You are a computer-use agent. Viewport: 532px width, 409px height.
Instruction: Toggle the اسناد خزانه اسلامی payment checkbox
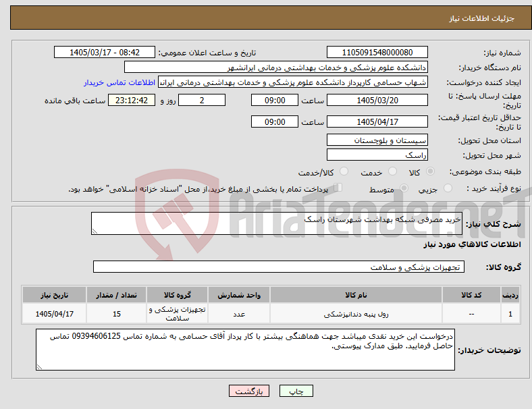(338, 188)
